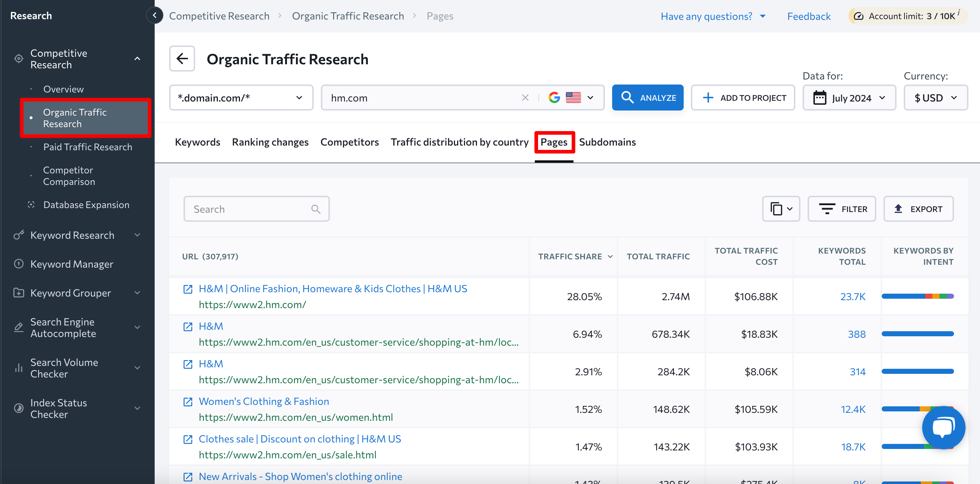Click the Database Expansion icon
This screenshot has height=484, width=980.
[31, 204]
